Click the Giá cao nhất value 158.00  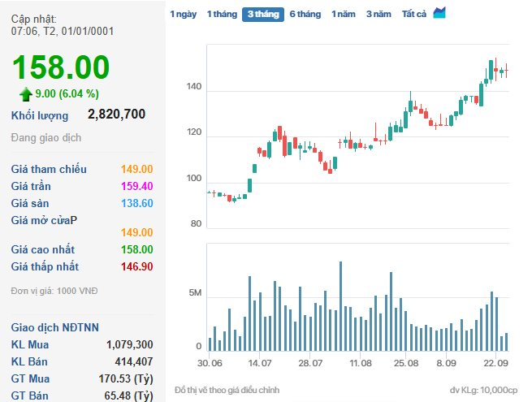[136, 249]
